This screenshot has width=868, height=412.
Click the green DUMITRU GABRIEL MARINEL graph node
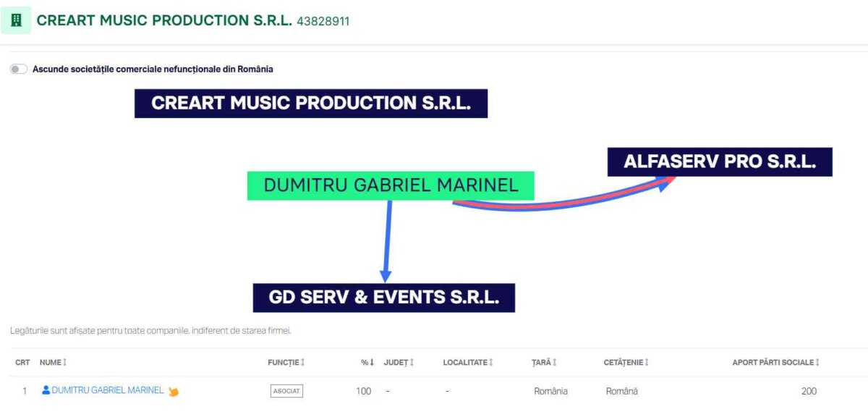pos(391,185)
